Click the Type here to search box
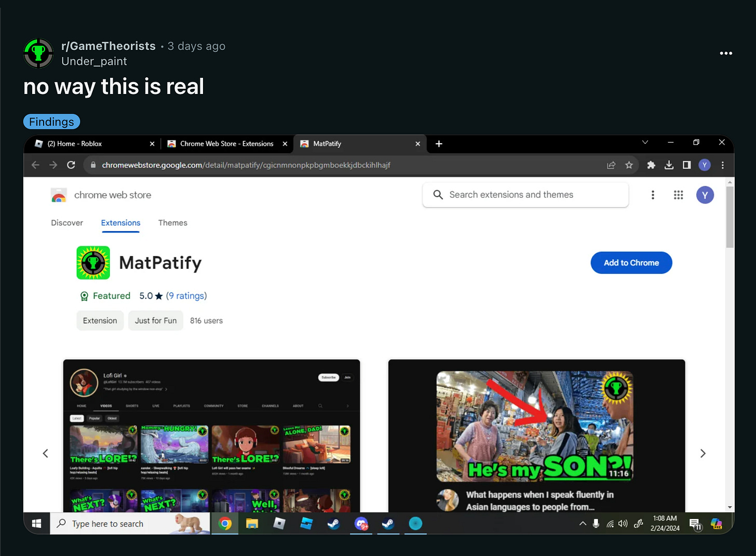Image resolution: width=756 pixels, height=556 pixels. point(130,524)
